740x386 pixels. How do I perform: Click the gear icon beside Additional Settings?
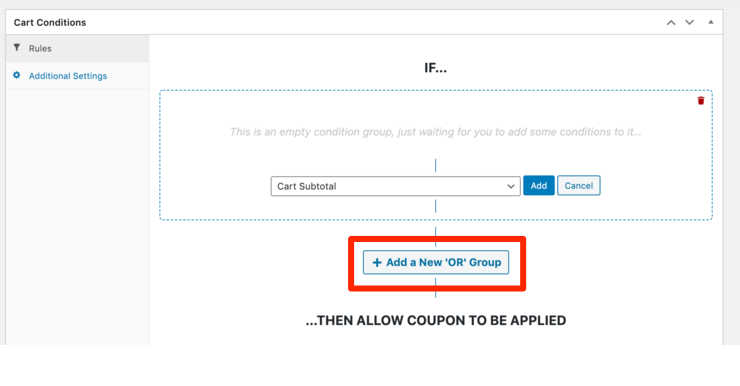click(17, 75)
